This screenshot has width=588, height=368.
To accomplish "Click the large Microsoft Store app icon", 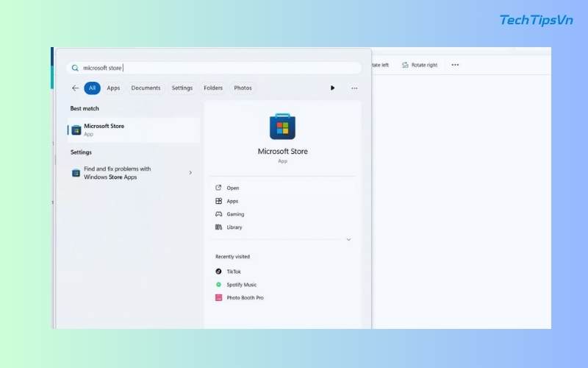I will coord(282,126).
